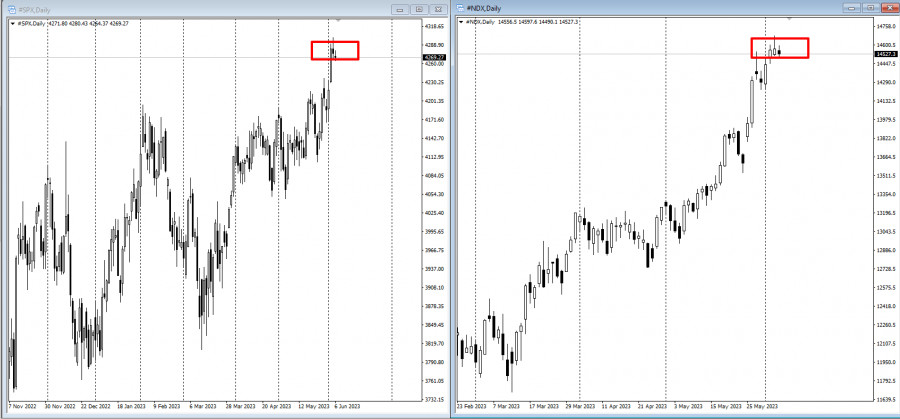Click SPX price level 3908.10
900x419 pixels.
click(x=435, y=288)
